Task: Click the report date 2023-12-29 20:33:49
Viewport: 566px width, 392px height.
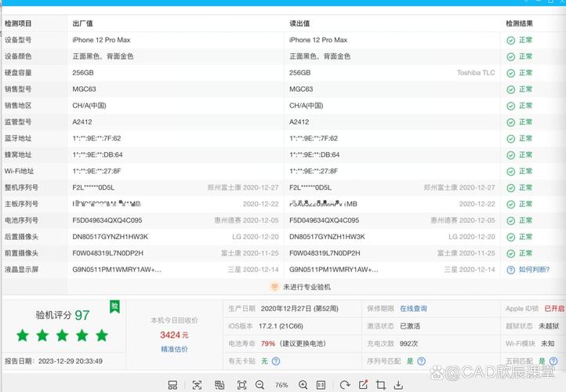Action: [71, 361]
